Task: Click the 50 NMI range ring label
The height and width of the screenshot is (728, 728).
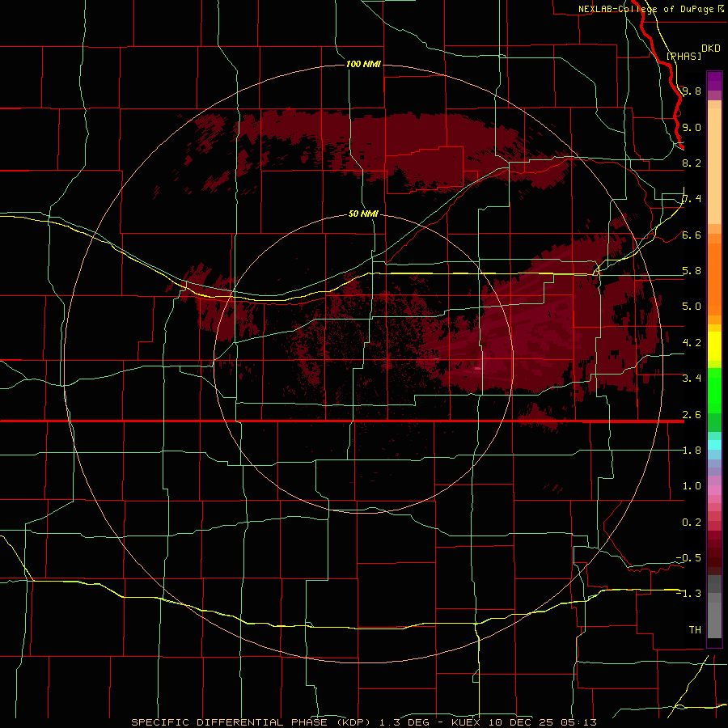Action: (x=363, y=214)
